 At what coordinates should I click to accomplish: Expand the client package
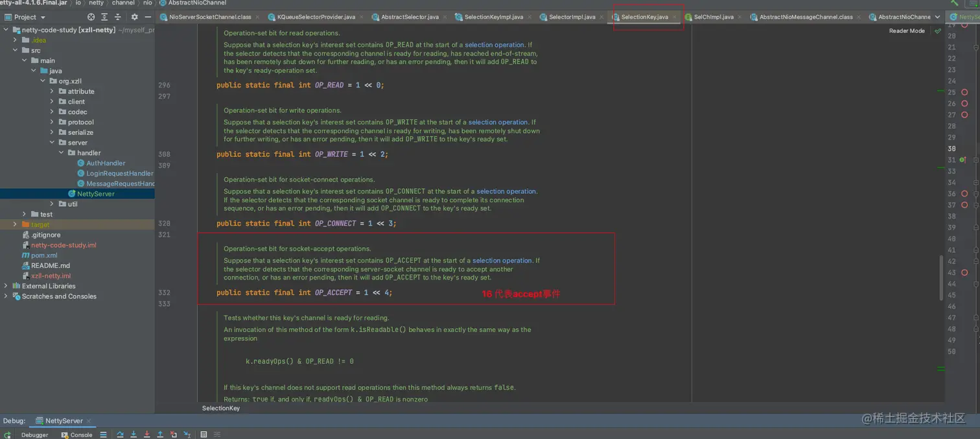point(52,102)
